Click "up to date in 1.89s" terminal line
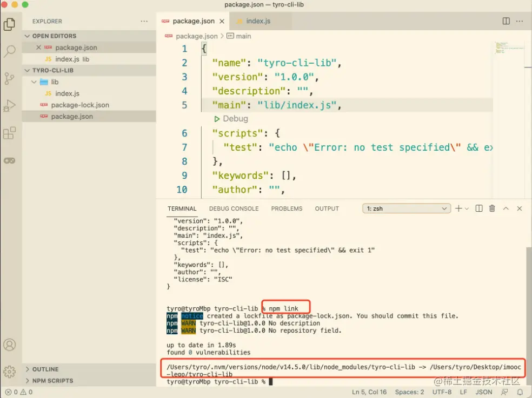The height and width of the screenshot is (398, 532). 201,345
